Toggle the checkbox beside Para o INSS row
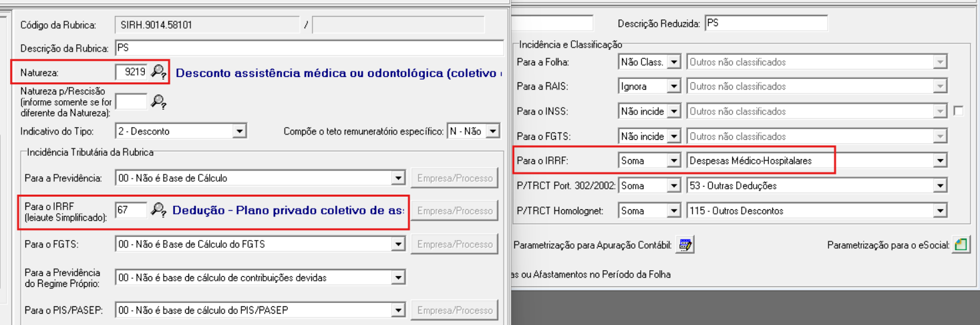This screenshot has width=980, height=325. point(959,111)
